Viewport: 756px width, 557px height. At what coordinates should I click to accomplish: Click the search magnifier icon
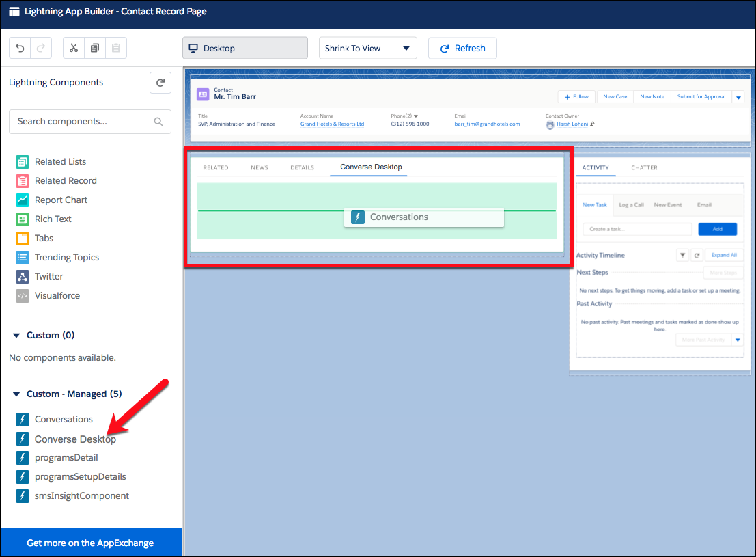point(158,122)
